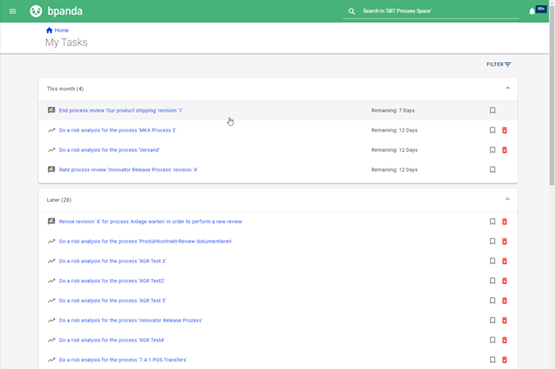Bookmark the 'XGR Test4' task
The image size is (555, 369).
coord(492,340)
